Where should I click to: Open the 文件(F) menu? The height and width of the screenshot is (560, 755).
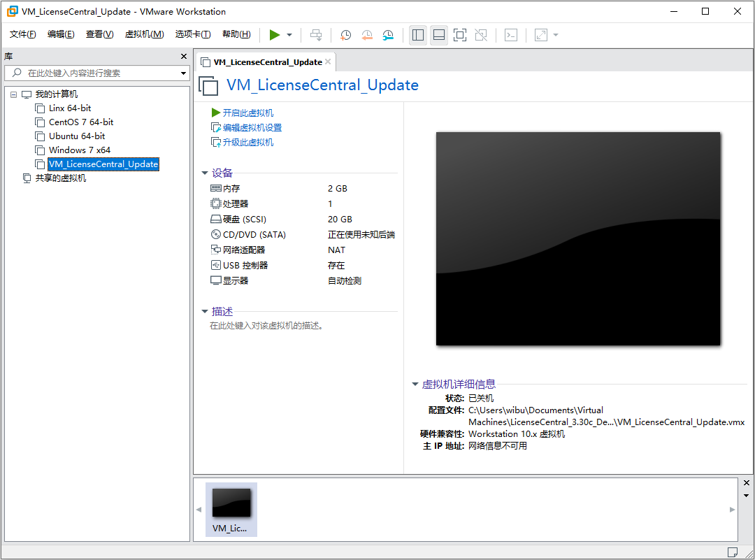22,34
